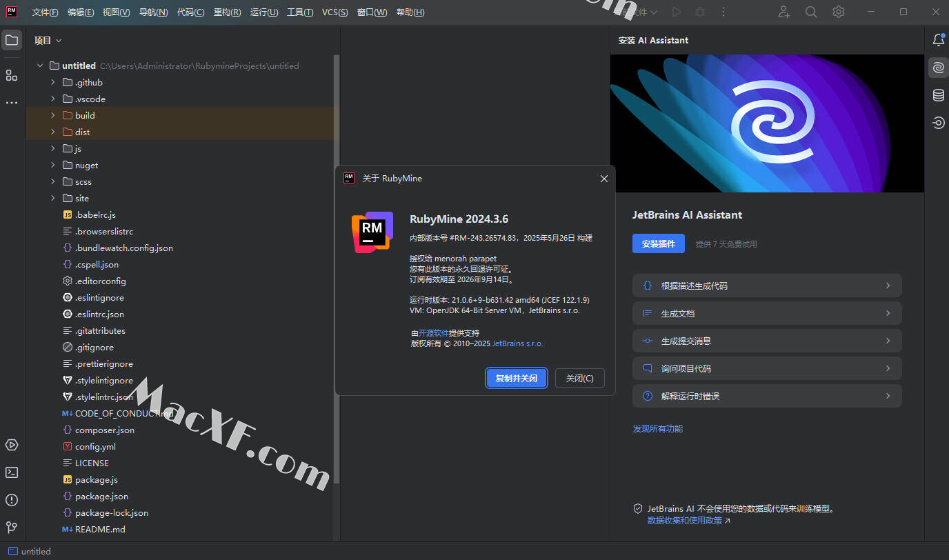Open More tool windows ellipsis in left sidebar

pos(12,103)
